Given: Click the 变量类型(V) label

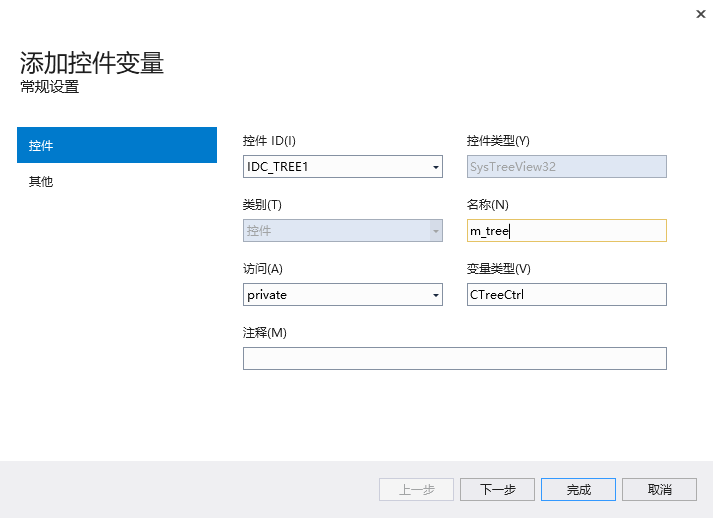Looking at the screenshot, I should pyautogui.click(x=498, y=269).
